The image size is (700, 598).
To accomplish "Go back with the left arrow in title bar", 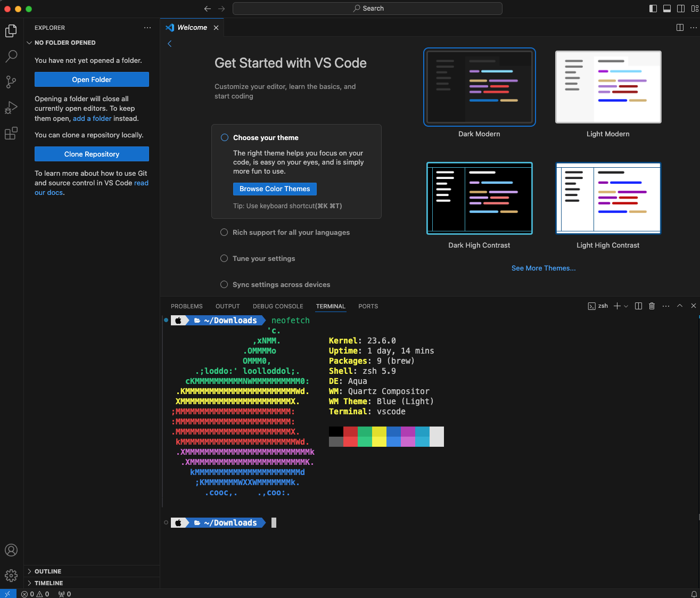I will (x=208, y=9).
